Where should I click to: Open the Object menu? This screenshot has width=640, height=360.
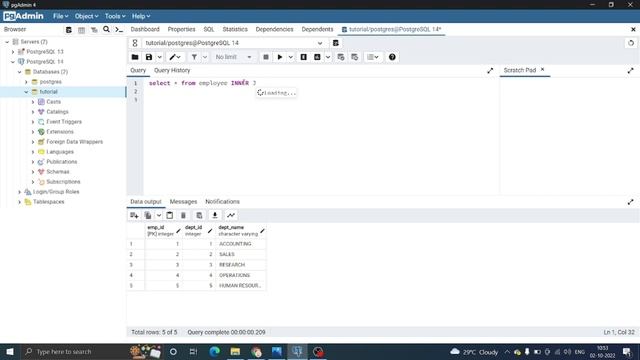[x=86, y=16]
